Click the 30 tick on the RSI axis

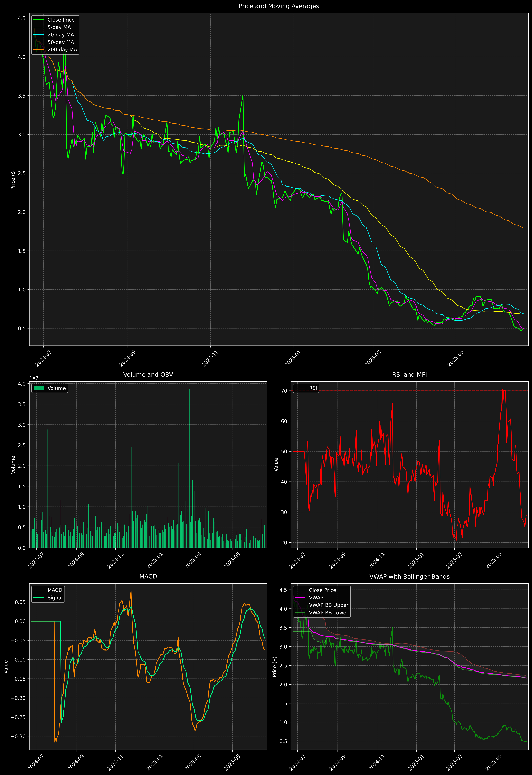(284, 512)
